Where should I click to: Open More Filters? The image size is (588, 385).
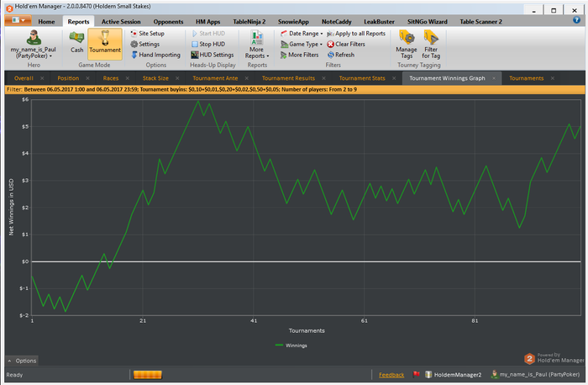click(299, 55)
